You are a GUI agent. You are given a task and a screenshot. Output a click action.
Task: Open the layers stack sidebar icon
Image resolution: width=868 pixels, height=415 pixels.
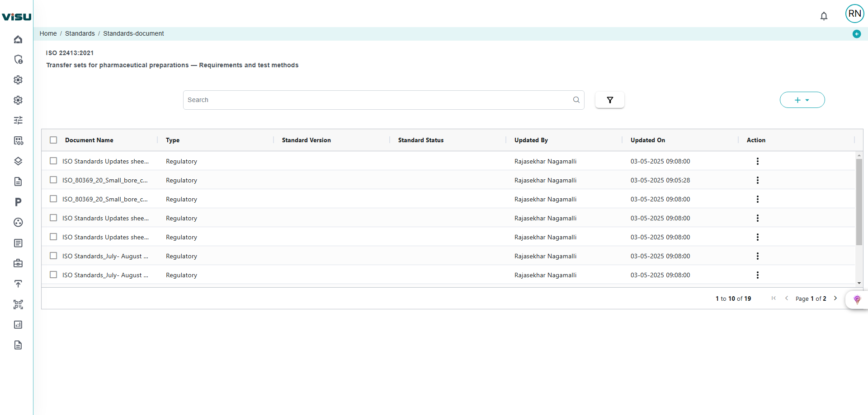(x=18, y=161)
